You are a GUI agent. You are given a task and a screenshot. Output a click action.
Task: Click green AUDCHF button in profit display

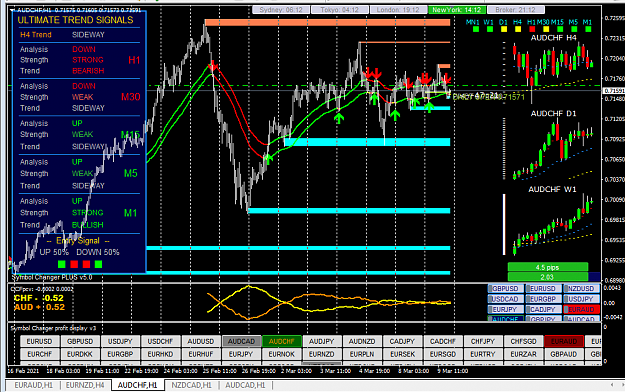(x=281, y=341)
